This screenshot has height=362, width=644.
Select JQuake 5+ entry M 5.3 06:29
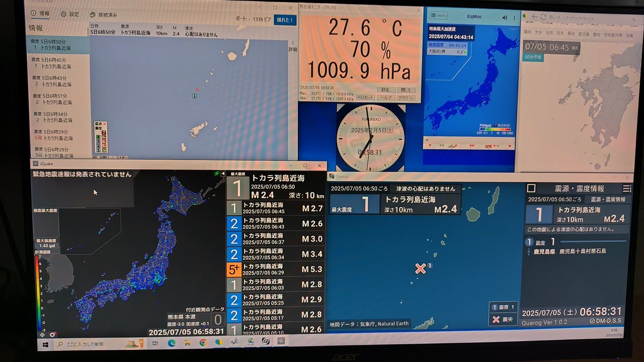point(276,269)
